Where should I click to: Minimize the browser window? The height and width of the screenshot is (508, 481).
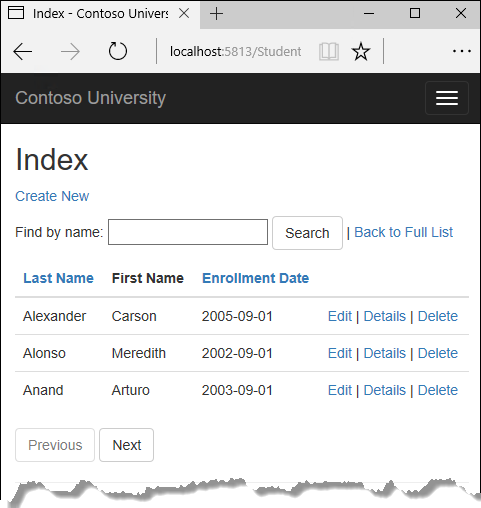click(x=369, y=14)
